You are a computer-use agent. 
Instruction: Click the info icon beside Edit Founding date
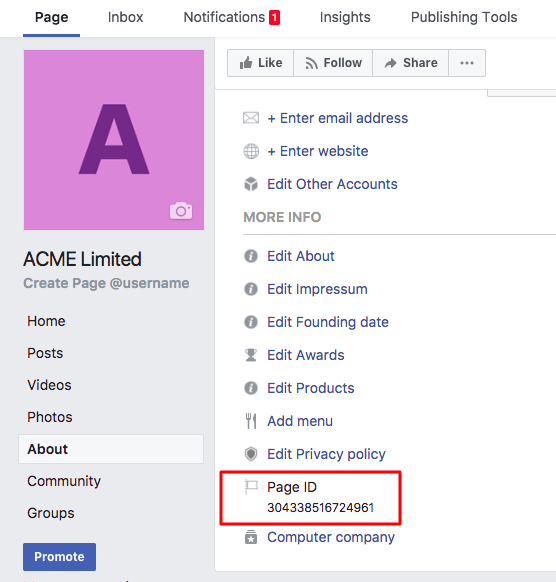point(251,322)
